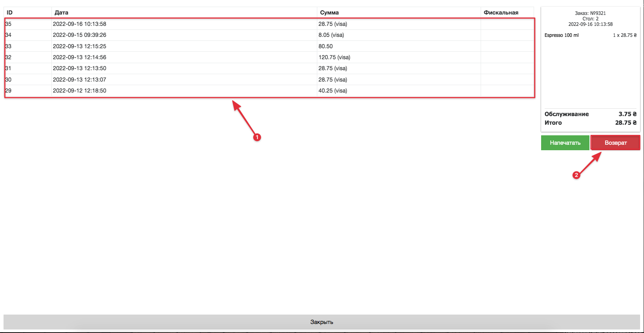Image resolution: width=644 pixels, height=333 pixels.
Task: Select receipt dated 2022-09-13 12:13:50
Action: 80,68
